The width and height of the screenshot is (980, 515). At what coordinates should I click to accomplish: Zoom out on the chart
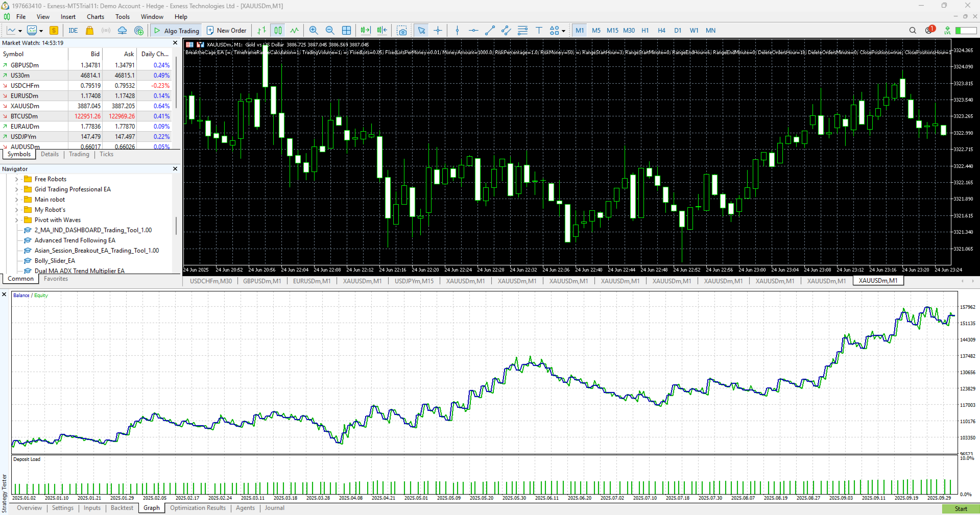click(330, 31)
